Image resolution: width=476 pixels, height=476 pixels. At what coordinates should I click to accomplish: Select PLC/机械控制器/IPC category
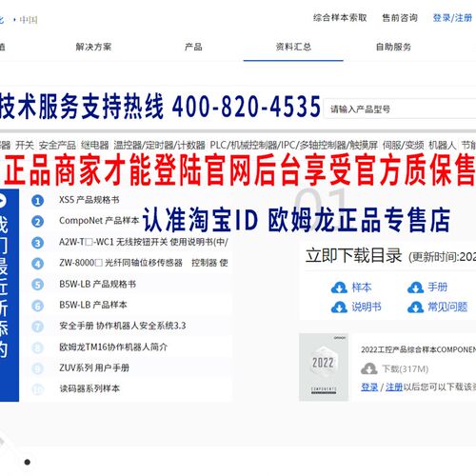(294, 146)
